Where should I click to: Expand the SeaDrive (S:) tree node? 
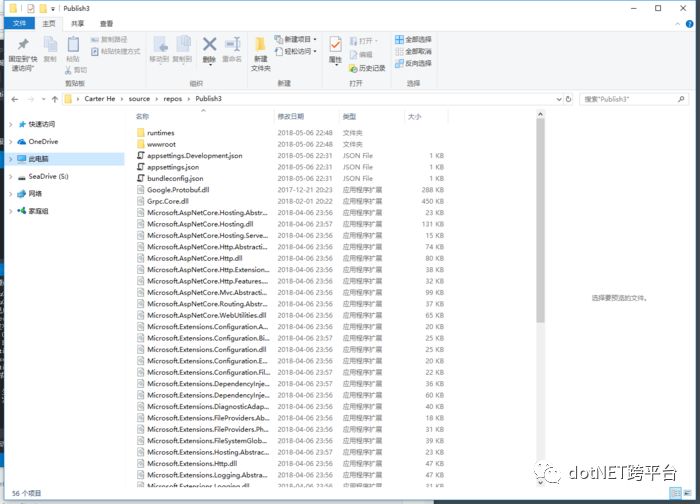coord(11,177)
